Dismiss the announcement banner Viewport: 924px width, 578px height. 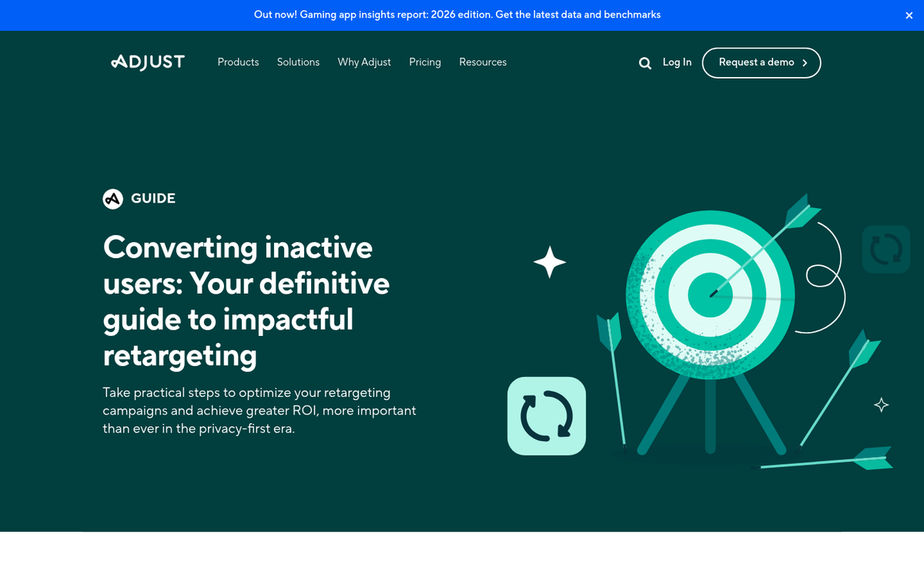point(909,15)
